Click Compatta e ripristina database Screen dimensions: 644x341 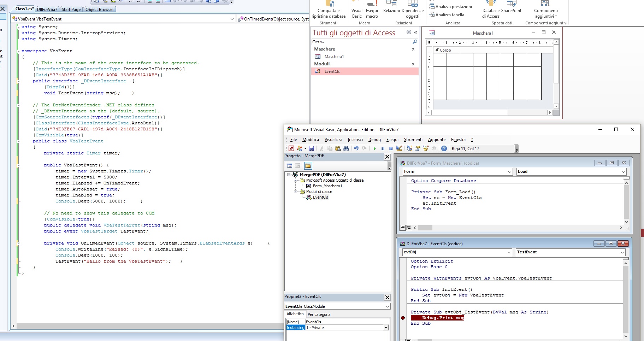pos(329,10)
